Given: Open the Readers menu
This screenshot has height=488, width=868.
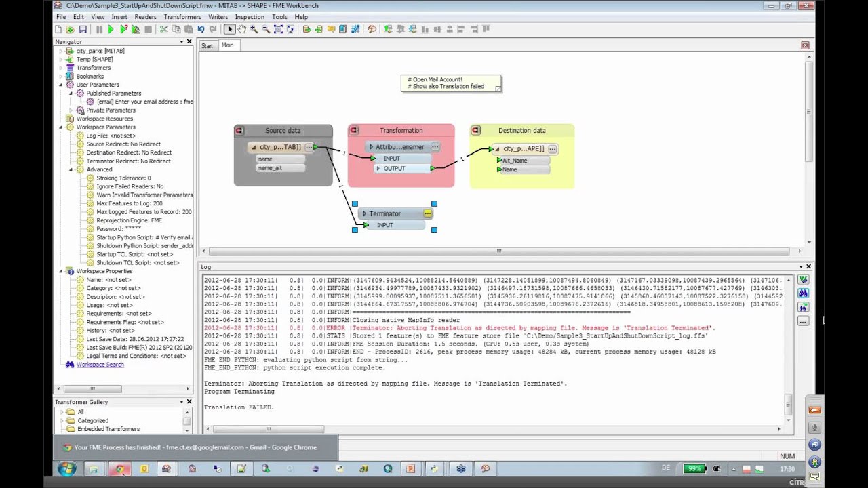Looking at the screenshot, I should (145, 16).
